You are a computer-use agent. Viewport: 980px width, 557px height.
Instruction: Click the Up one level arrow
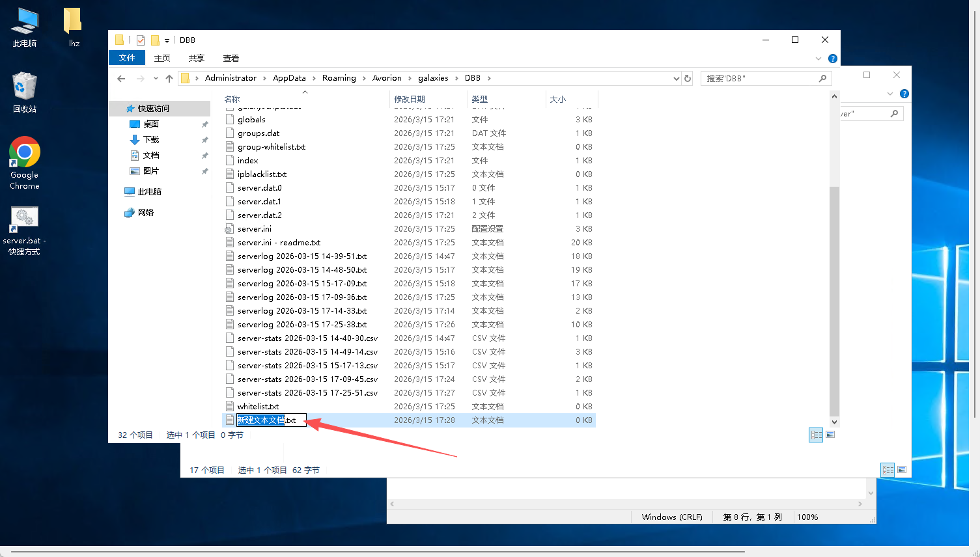169,79
